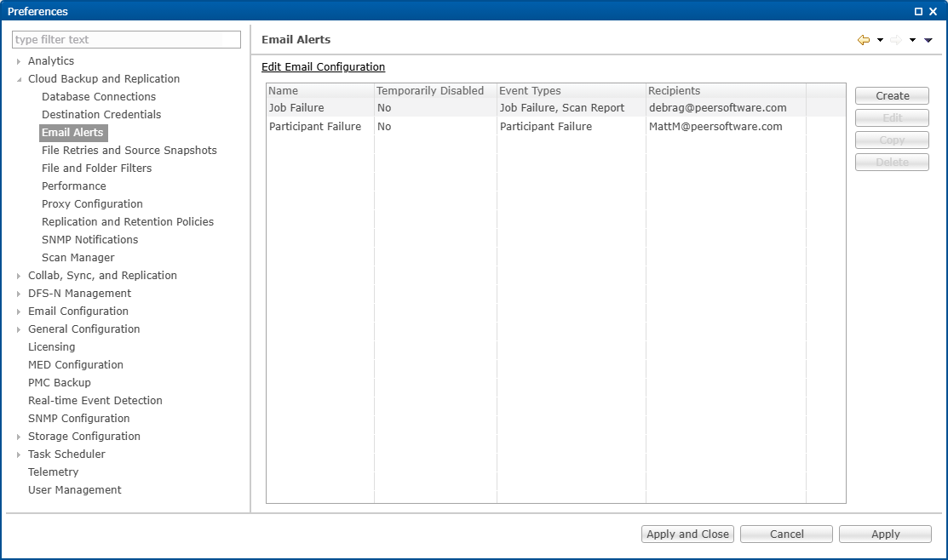
Task: Select the Email Alerts tree item
Action: pyautogui.click(x=72, y=132)
